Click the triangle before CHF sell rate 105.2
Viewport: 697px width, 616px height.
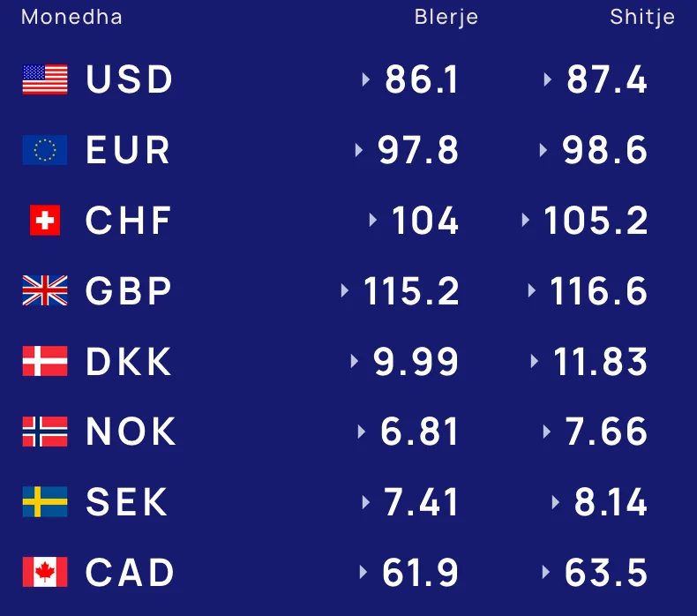[526, 220]
